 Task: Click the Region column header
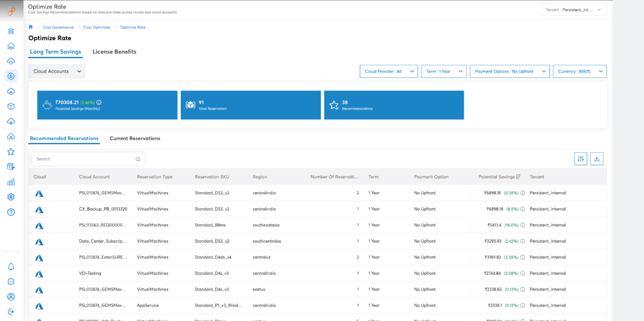click(260, 177)
